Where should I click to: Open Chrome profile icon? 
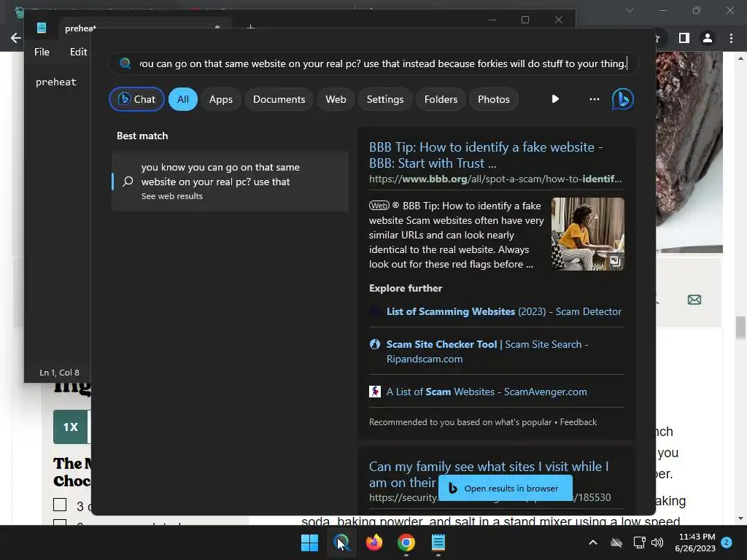[x=708, y=38]
